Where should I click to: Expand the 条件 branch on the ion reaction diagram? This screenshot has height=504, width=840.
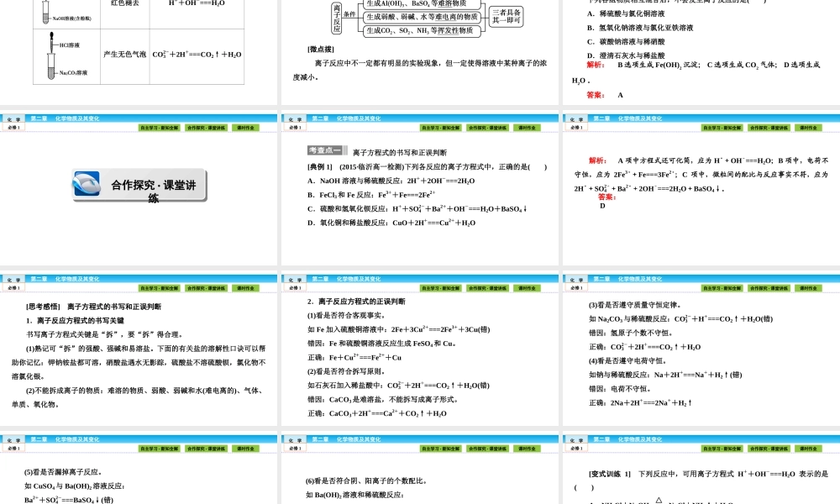click(348, 13)
